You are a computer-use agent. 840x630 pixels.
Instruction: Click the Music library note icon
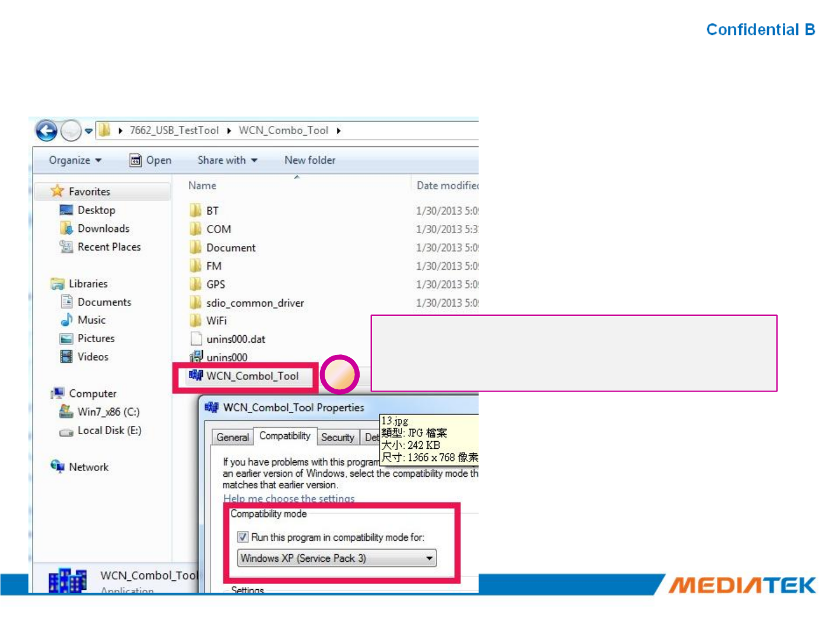coord(66,320)
